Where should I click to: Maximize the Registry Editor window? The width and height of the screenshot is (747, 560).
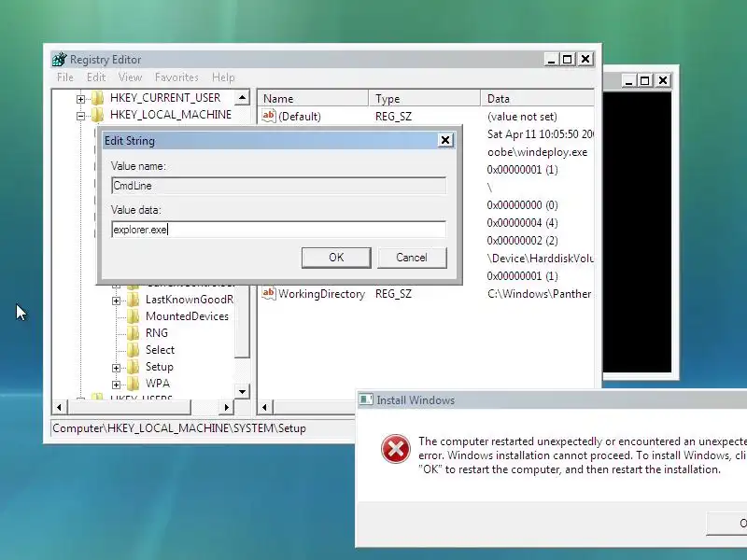[x=567, y=59]
